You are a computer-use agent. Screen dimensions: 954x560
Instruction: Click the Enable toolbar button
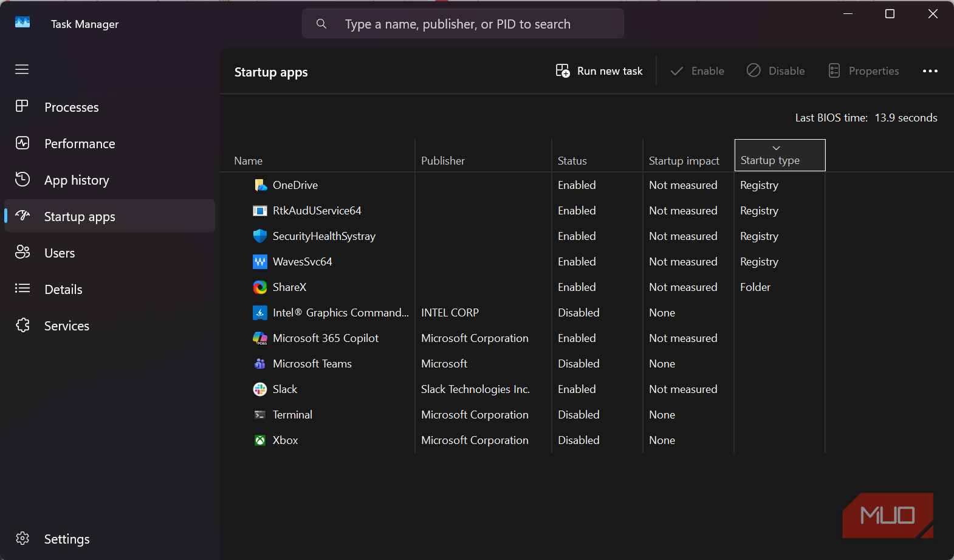click(x=697, y=71)
